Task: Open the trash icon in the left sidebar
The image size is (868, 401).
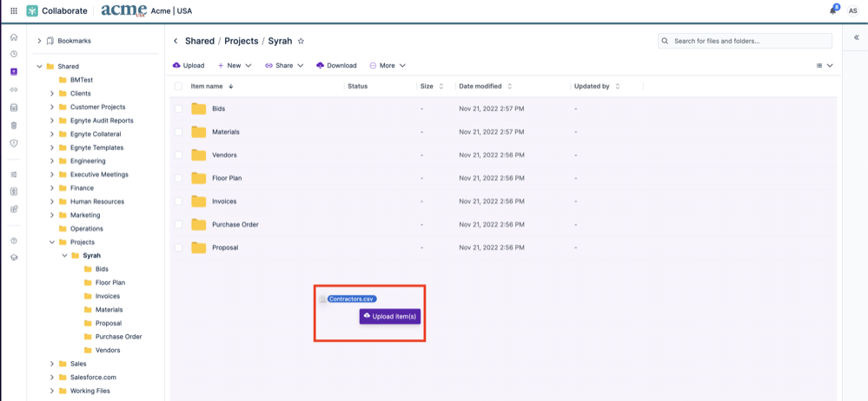Action: [x=13, y=125]
